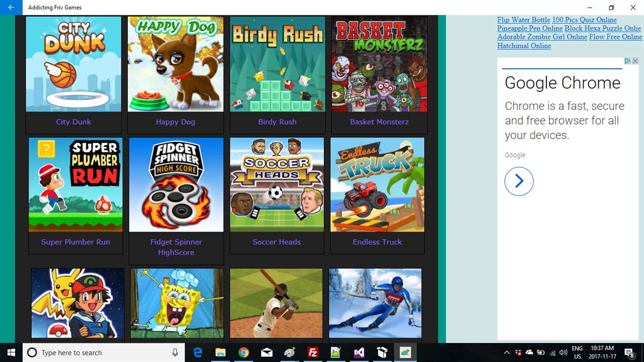Image resolution: width=644 pixels, height=362 pixels.
Task: Click the Fidget Spinner HighScore title link
Action: (176, 247)
